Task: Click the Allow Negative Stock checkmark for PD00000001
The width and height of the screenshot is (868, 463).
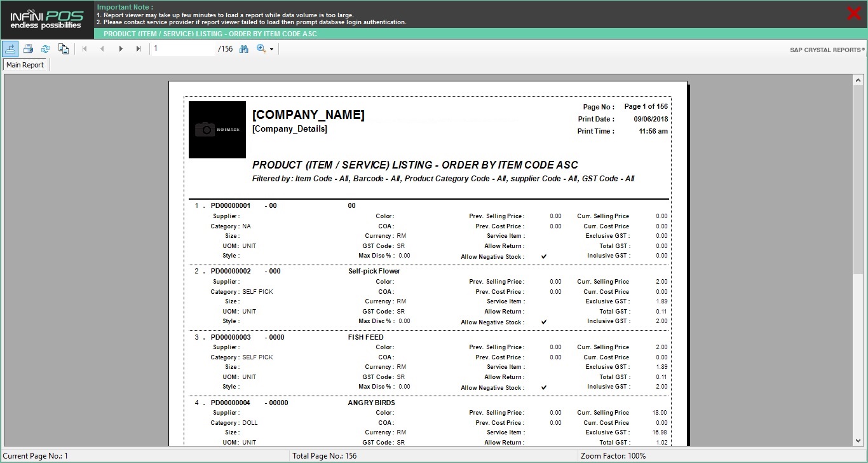Action: [x=544, y=256]
